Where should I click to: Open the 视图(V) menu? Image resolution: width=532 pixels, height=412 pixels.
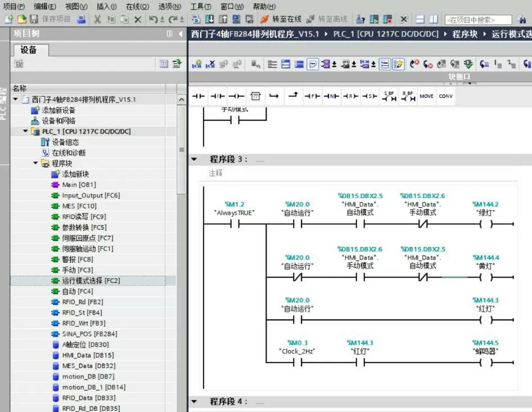coord(76,6)
